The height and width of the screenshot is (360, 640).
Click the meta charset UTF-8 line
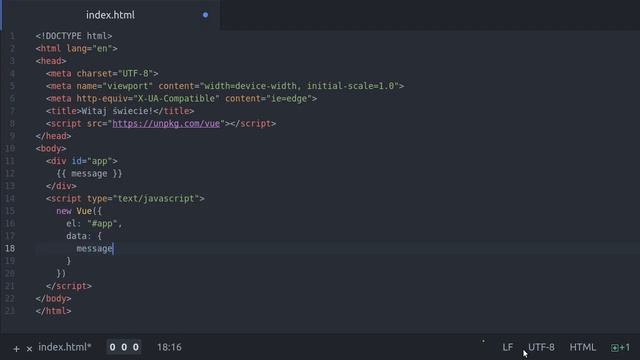(x=102, y=74)
